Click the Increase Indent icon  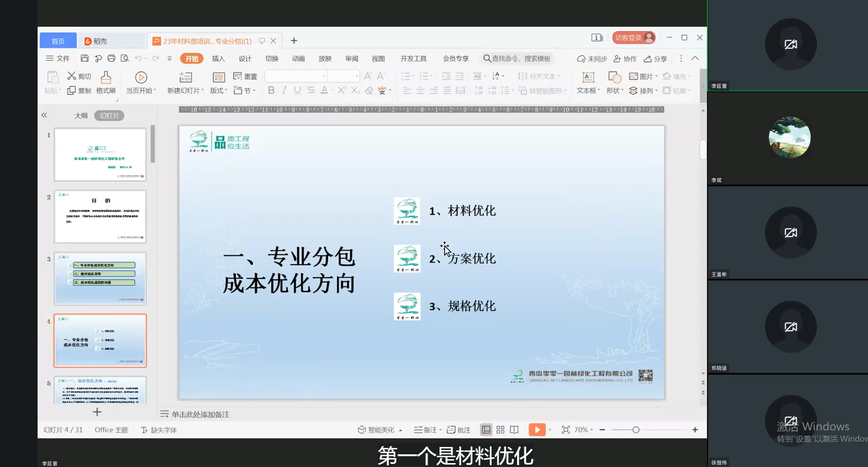459,76
